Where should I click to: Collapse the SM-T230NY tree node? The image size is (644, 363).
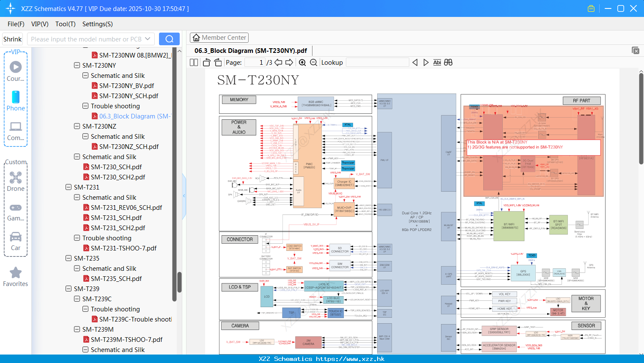pyautogui.click(x=77, y=65)
